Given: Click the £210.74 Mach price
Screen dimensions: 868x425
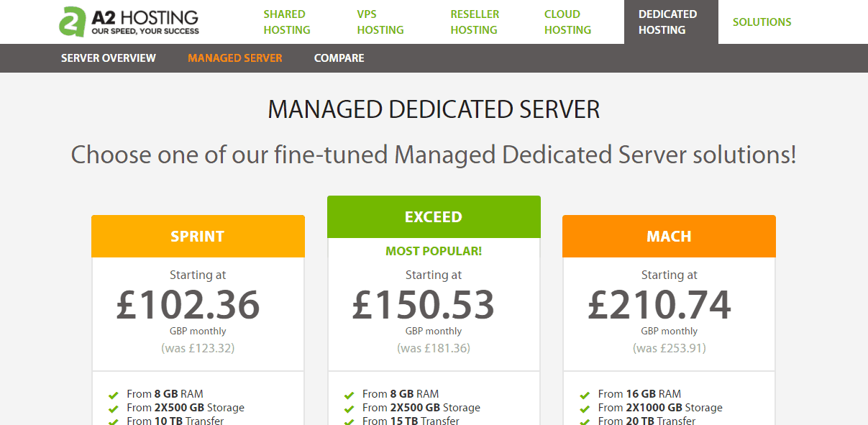Looking at the screenshot, I should [x=659, y=305].
